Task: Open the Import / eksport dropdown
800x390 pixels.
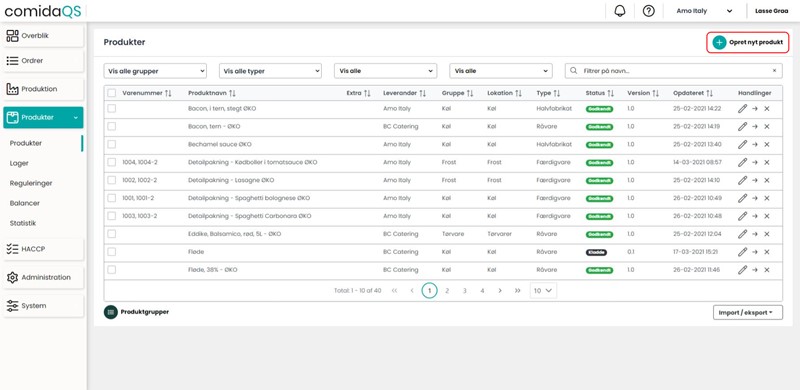Action: [747, 312]
